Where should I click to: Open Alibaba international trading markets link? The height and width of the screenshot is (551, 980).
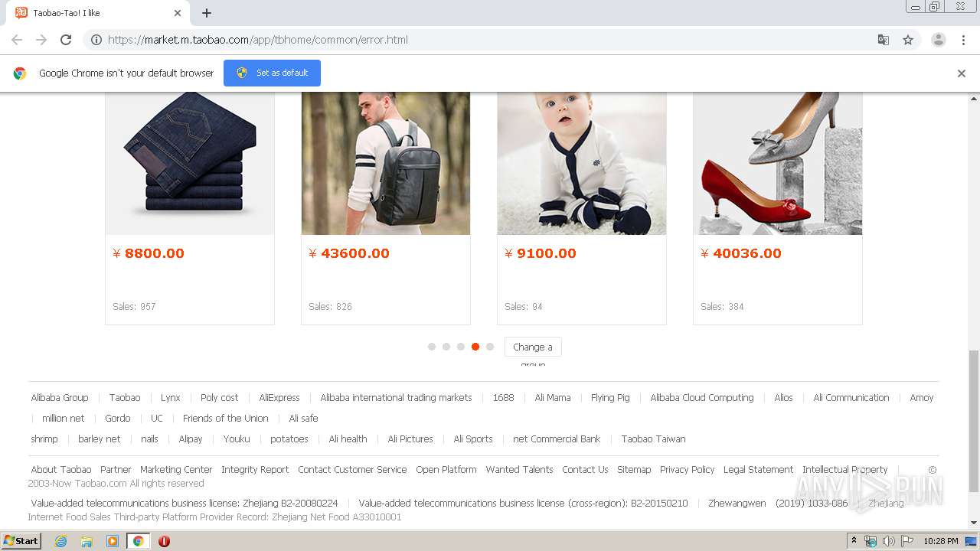pos(396,398)
